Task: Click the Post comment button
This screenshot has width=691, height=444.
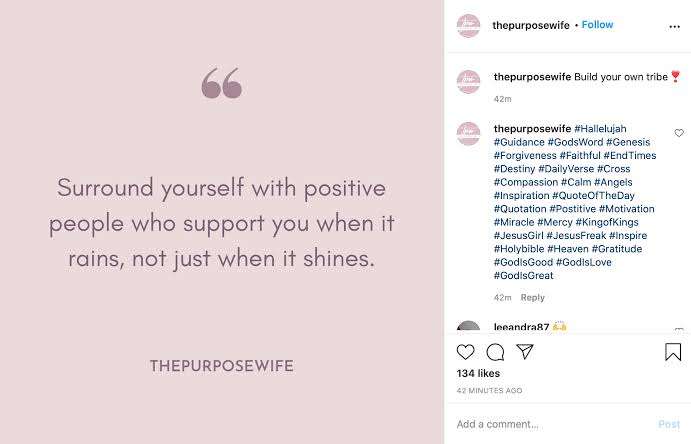Action: click(669, 424)
